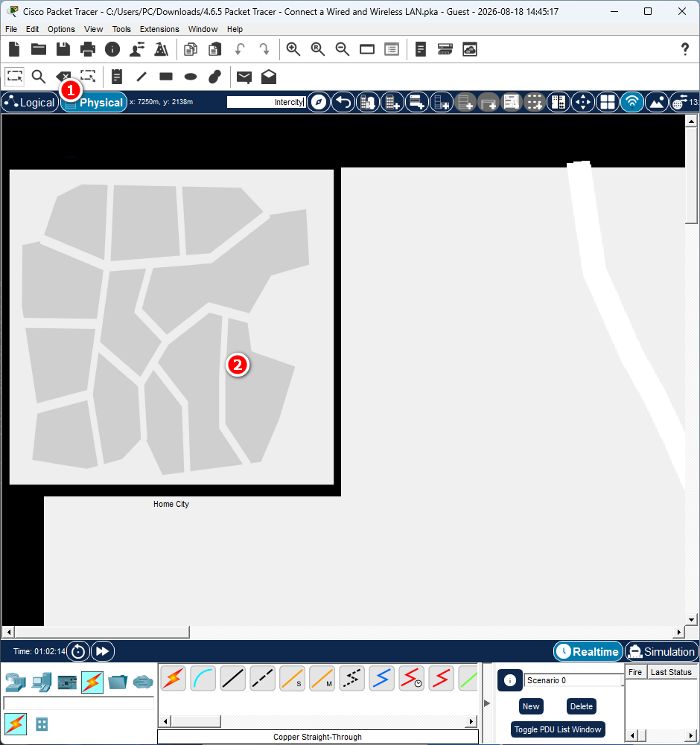Click the Power Cycle Devices button
Viewport: 700px width, 745px height.
pyautogui.click(x=78, y=651)
